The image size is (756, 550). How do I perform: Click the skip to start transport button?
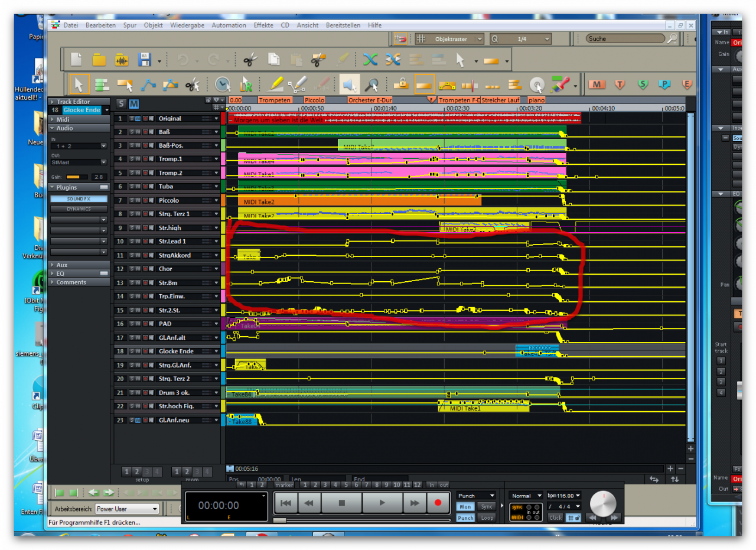coord(285,503)
